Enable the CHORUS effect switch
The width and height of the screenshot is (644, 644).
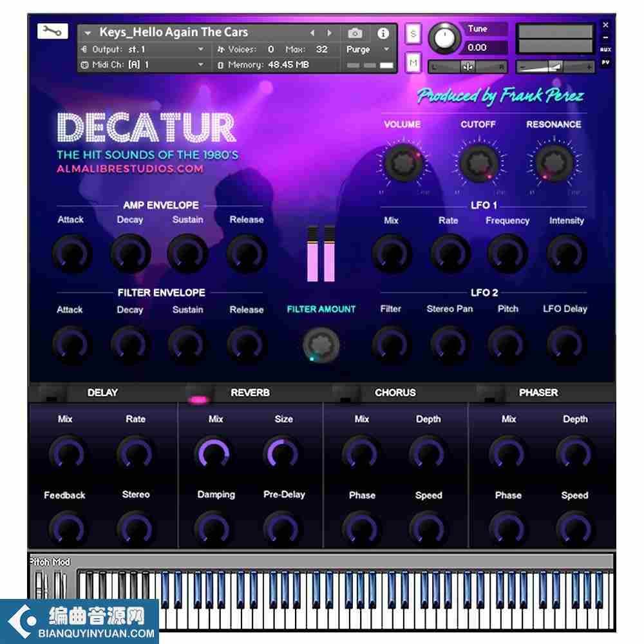pos(345,393)
